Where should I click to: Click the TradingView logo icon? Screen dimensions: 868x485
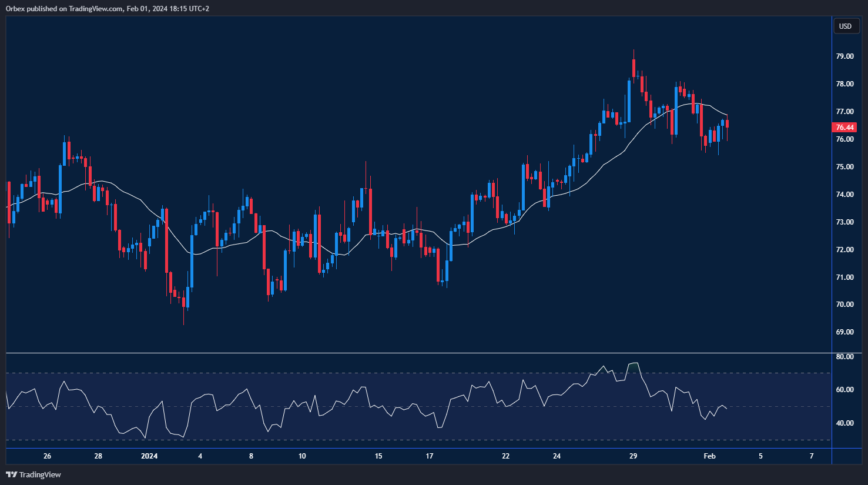coord(11,474)
